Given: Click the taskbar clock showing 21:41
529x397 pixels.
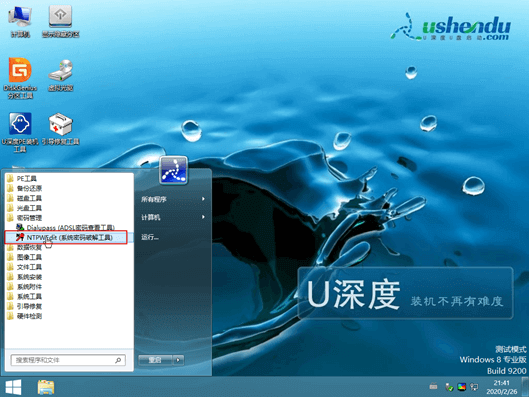Looking at the screenshot, I should [501, 387].
